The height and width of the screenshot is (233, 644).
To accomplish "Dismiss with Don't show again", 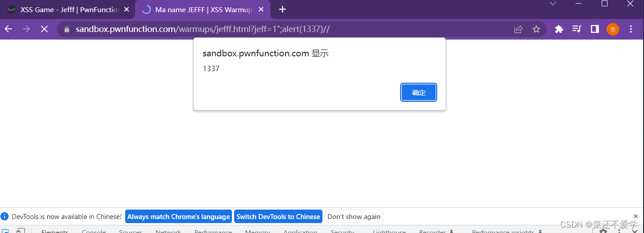I will click(354, 217).
